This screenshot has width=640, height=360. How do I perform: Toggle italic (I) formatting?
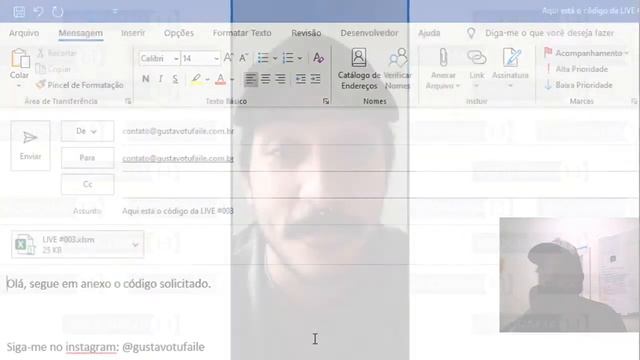click(x=160, y=79)
